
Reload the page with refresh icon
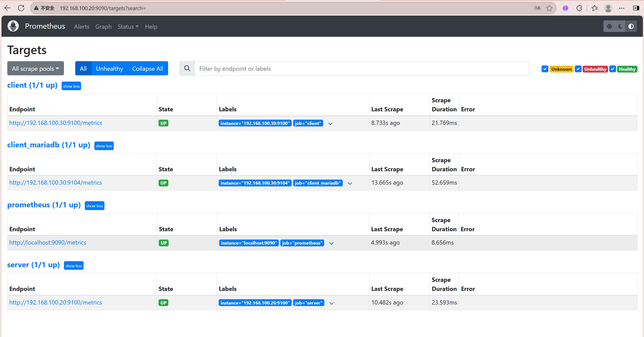click(21, 8)
